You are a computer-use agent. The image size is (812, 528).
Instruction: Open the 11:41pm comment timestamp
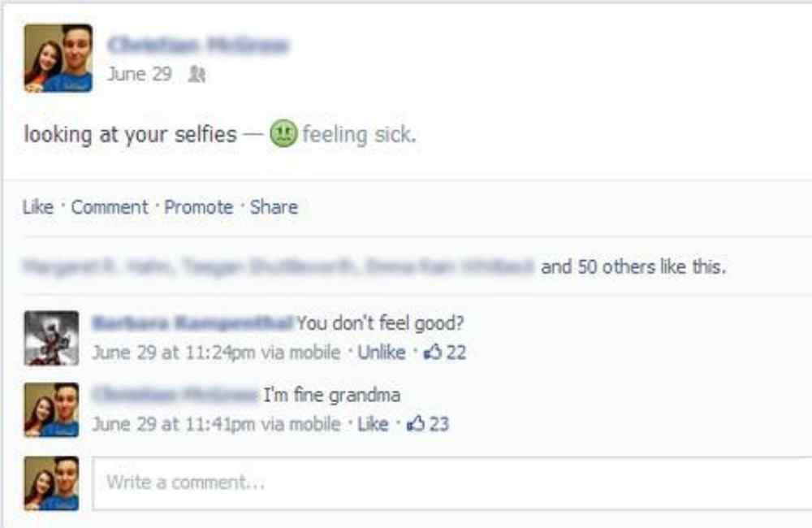click(174, 424)
